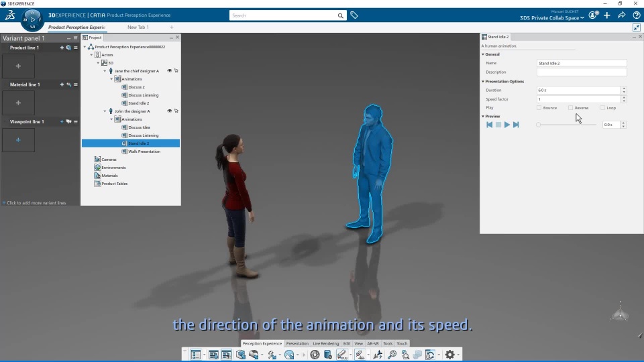Click the walking figure icon in toolbar
The image size is (644, 362).
(x=272, y=355)
